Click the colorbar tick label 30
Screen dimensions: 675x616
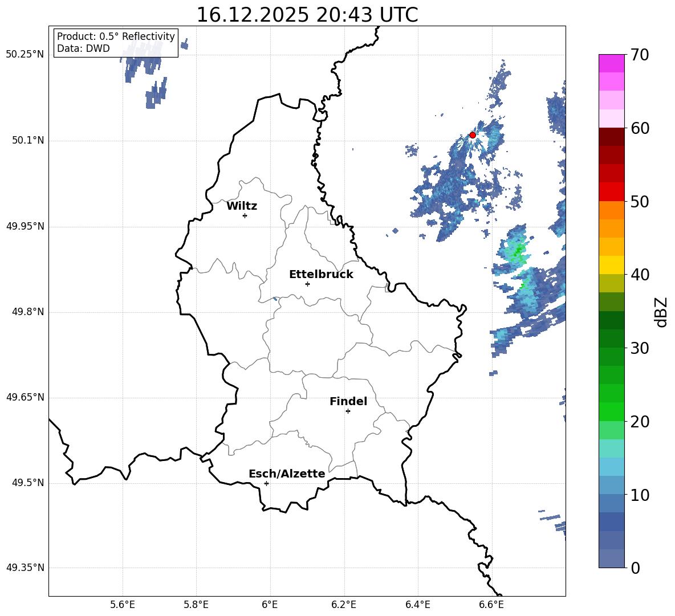click(640, 348)
